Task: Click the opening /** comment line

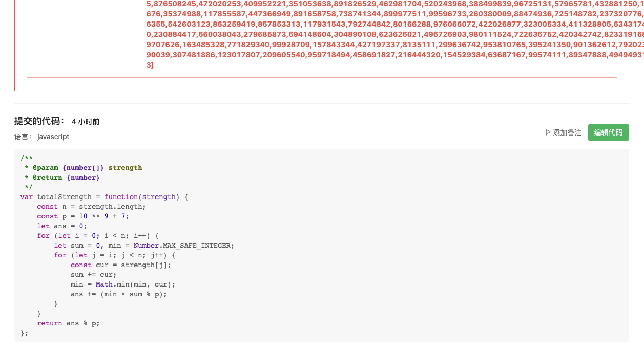Action: (x=27, y=158)
